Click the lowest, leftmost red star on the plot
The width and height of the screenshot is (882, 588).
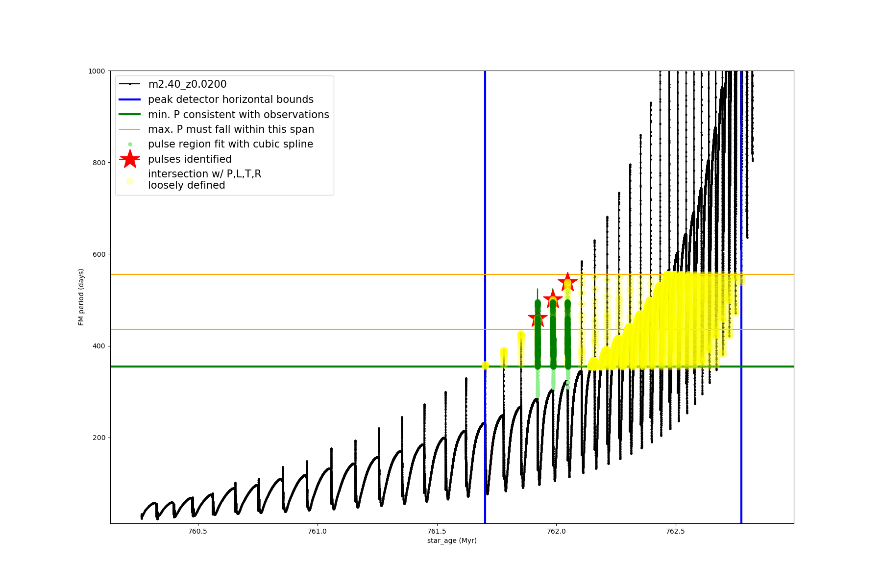pyautogui.click(x=538, y=318)
